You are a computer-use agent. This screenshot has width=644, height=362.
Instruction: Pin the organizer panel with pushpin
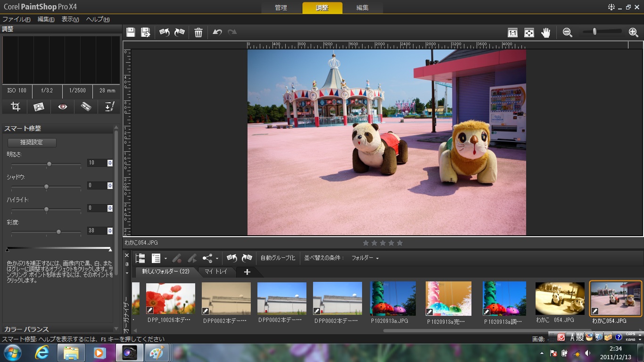pos(126,264)
